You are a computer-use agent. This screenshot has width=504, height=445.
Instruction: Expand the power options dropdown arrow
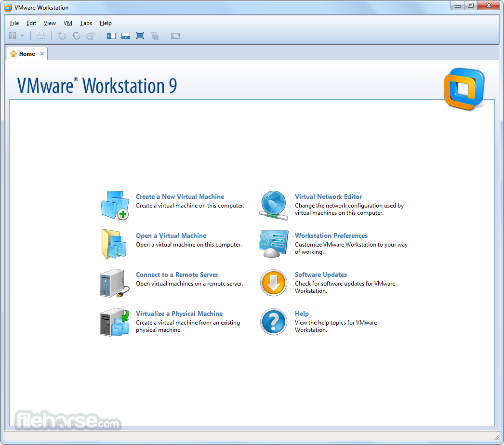click(22, 36)
